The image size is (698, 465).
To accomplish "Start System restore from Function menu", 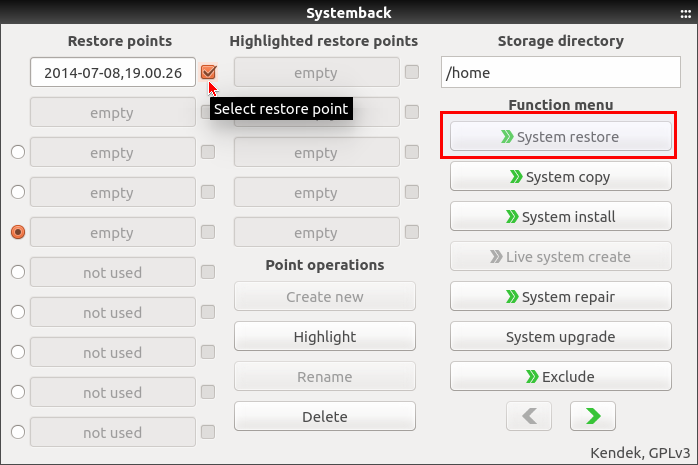I will coord(560,136).
